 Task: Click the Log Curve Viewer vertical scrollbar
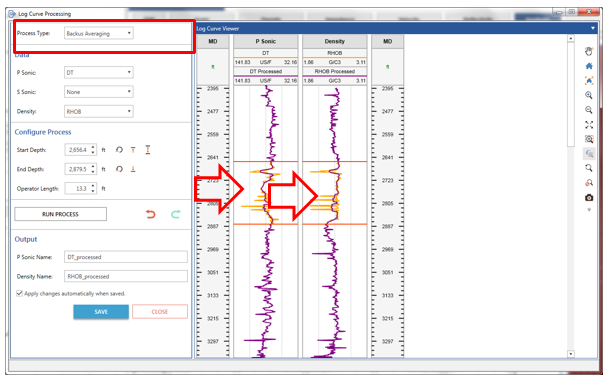pyautogui.click(x=570, y=196)
